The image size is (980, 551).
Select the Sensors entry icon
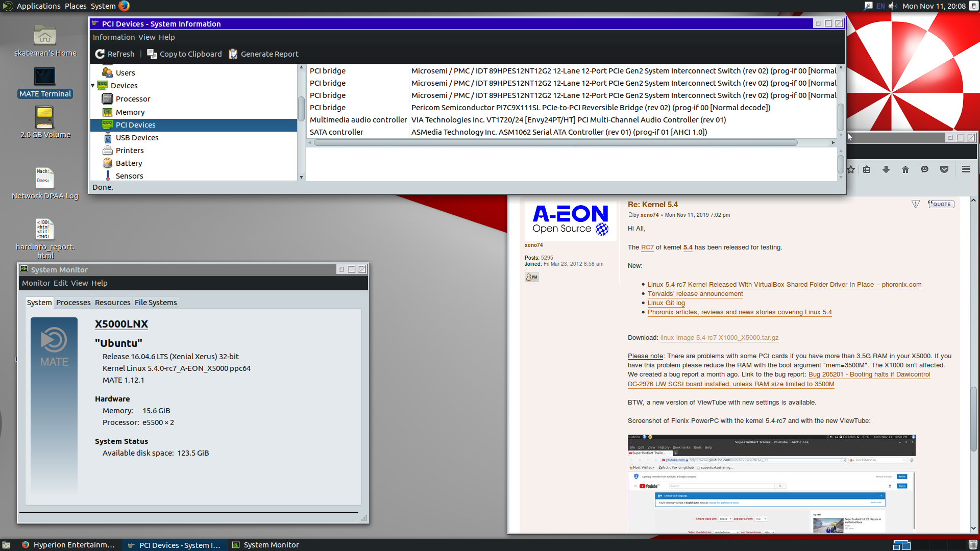(x=107, y=176)
